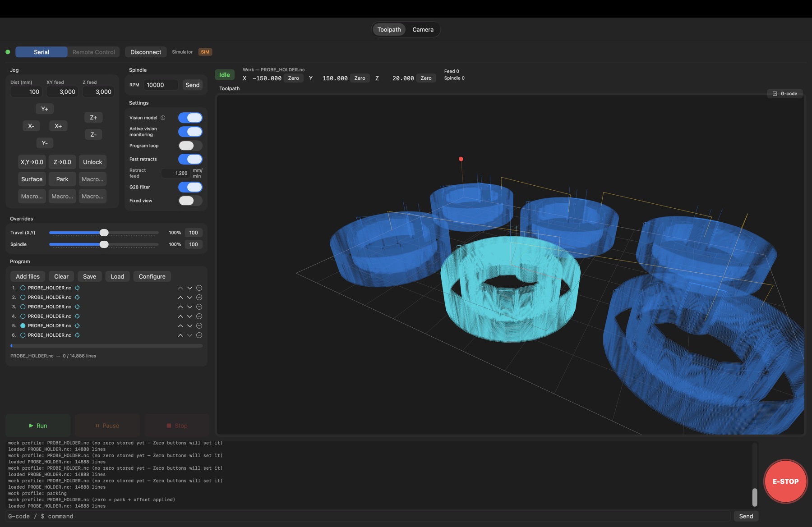Image resolution: width=812 pixels, height=527 pixels.
Task: Move program row 3 down with the chevron
Action: (x=190, y=307)
